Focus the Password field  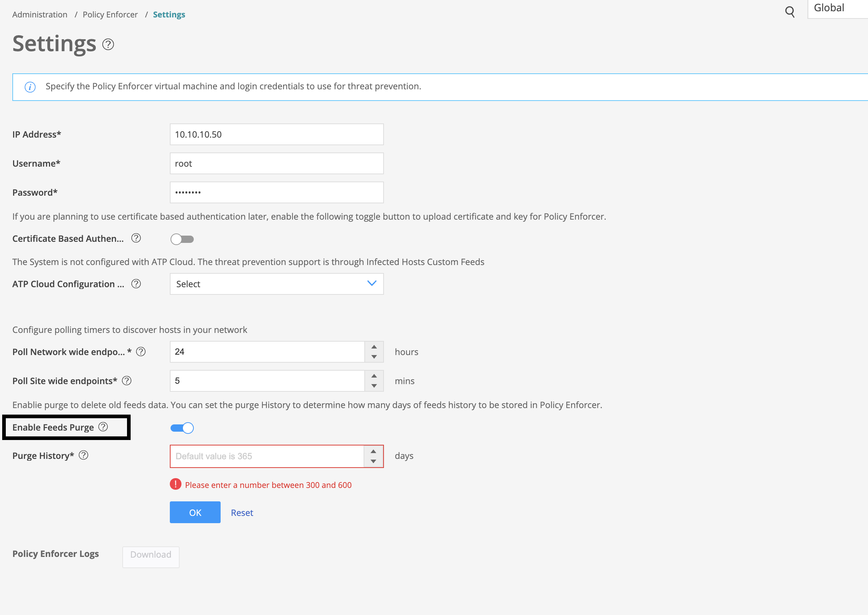(x=277, y=192)
